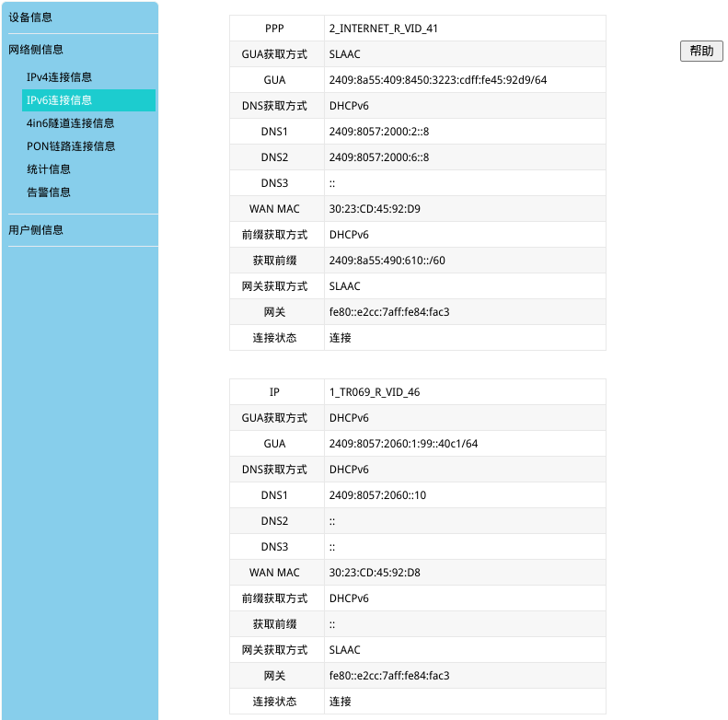The width and height of the screenshot is (728, 720).
Task: Click WAN MAC value 30:23:CD:45:92:D8
Action: pyautogui.click(x=375, y=573)
